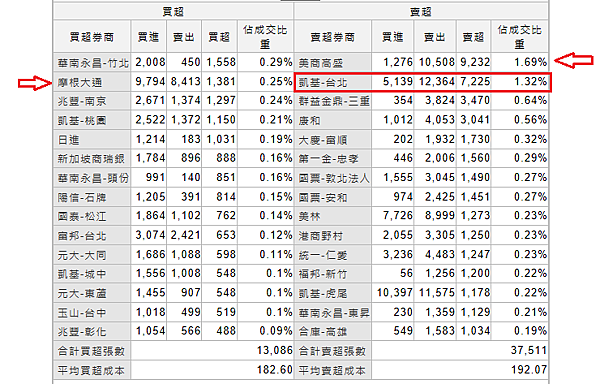The height and width of the screenshot is (384, 600).
Task: Select the 元大-東蘆 broker name
Action: 82,294
